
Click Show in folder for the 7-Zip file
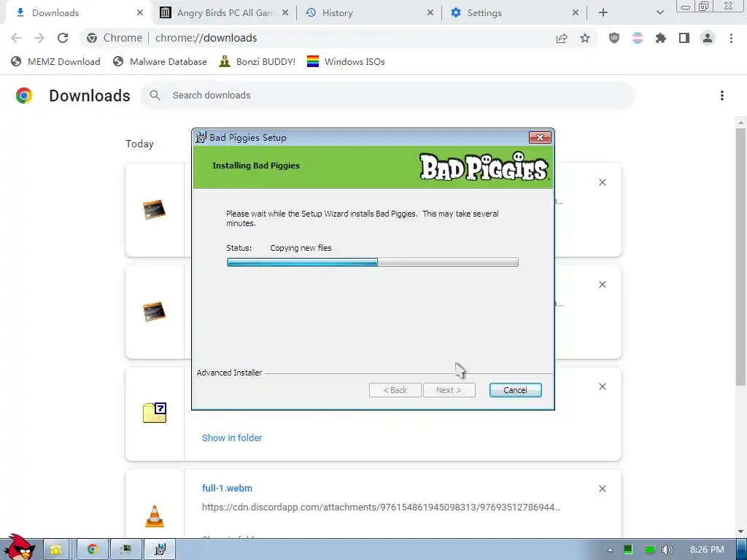232,437
